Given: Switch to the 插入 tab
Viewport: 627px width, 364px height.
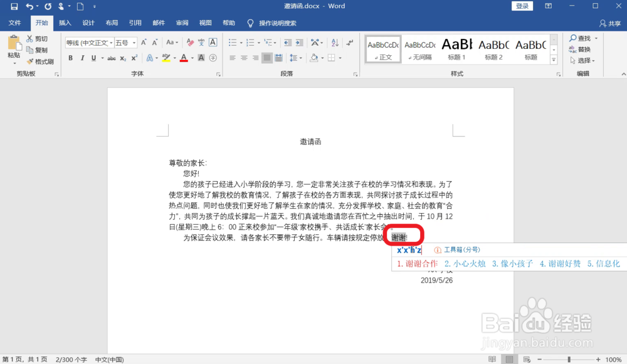Looking at the screenshot, I should (x=65, y=23).
